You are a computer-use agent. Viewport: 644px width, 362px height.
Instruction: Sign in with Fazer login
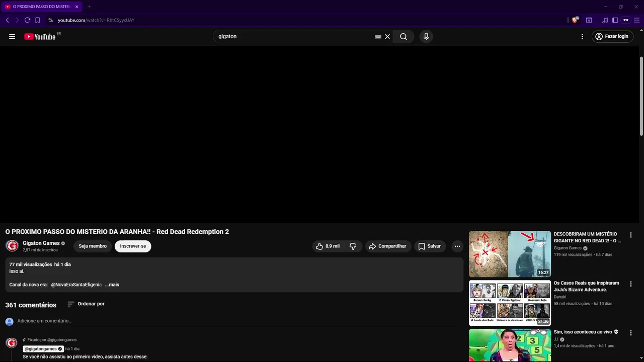coord(612,36)
